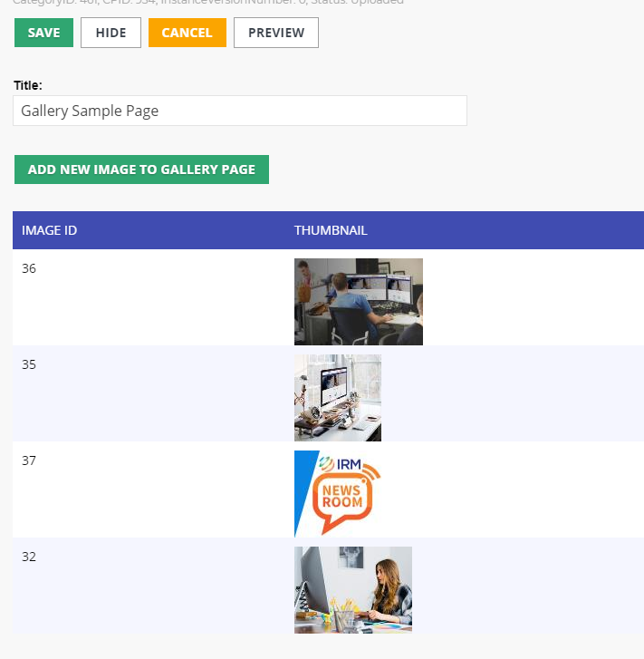The height and width of the screenshot is (659, 644).
Task: Select image ID 37 cell
Action: [29, 460]
